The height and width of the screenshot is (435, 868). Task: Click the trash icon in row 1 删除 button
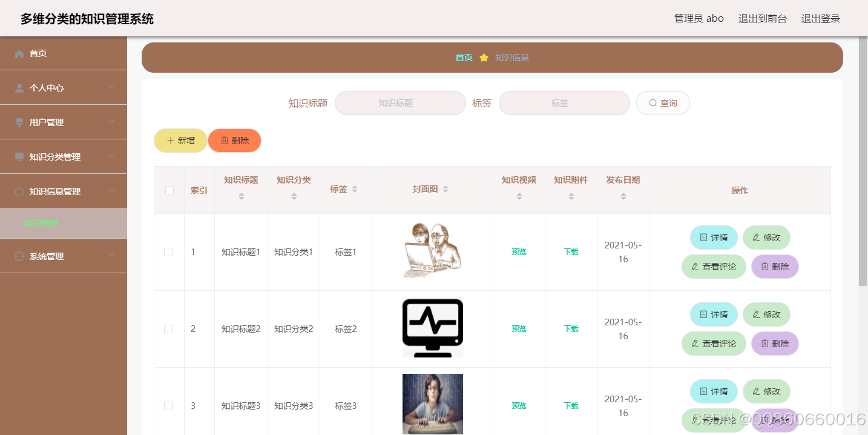point(764,267)
